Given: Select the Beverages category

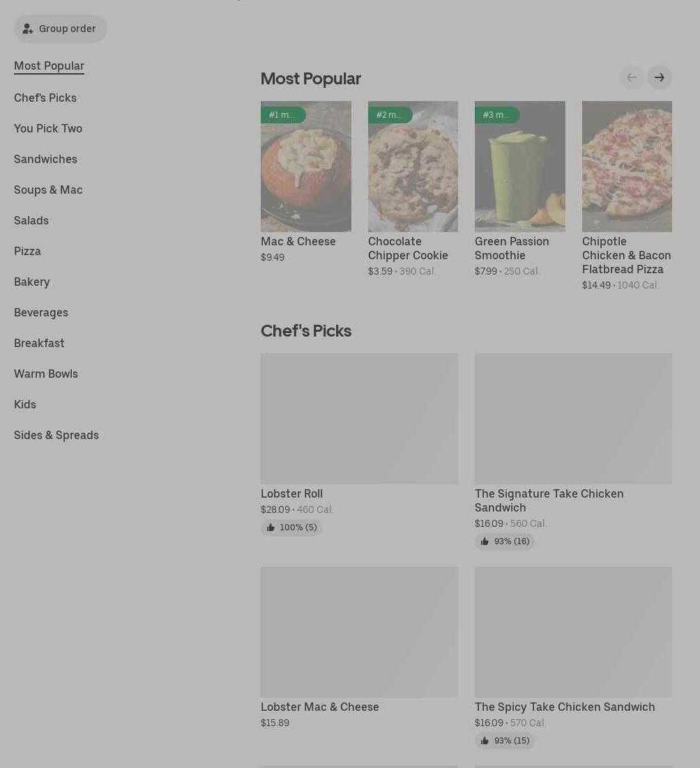Looking at the screenshot, I should (41, 312).
